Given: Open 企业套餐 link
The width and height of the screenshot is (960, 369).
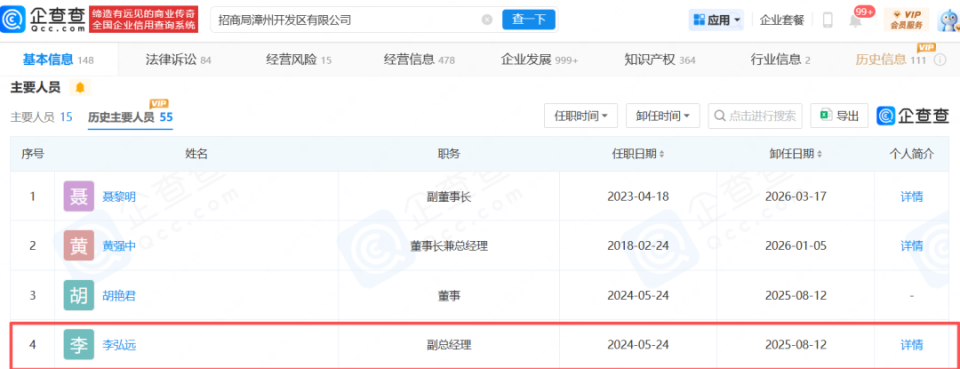Looking at the screenshot, I should pyautogui.click(x=782, y=20).
